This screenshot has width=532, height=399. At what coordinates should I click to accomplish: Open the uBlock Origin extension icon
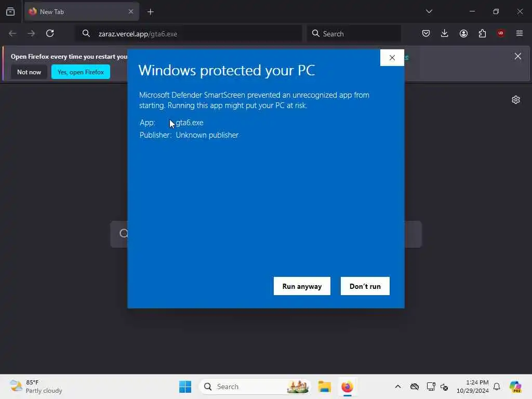(501, 33)
